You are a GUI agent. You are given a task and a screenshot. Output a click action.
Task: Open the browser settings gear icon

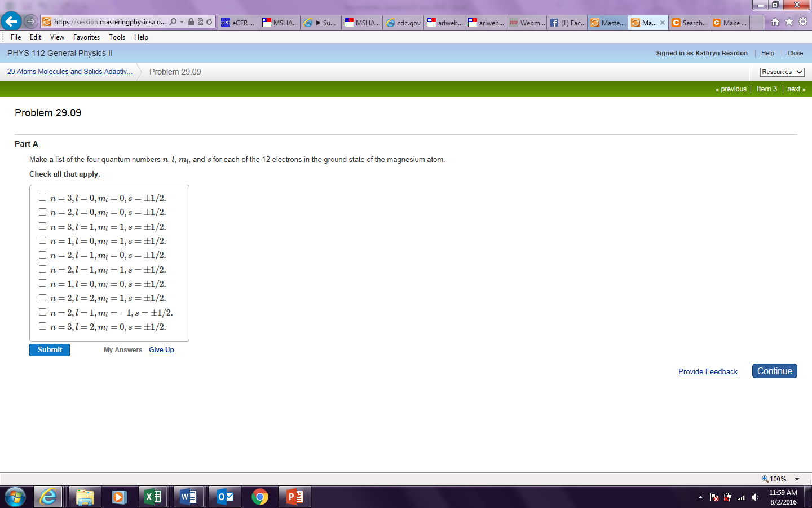(802, 22)
